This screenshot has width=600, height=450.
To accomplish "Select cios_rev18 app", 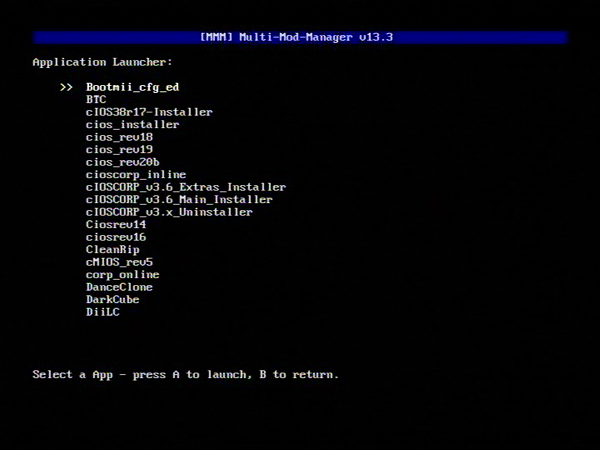I will pos(119,137).
